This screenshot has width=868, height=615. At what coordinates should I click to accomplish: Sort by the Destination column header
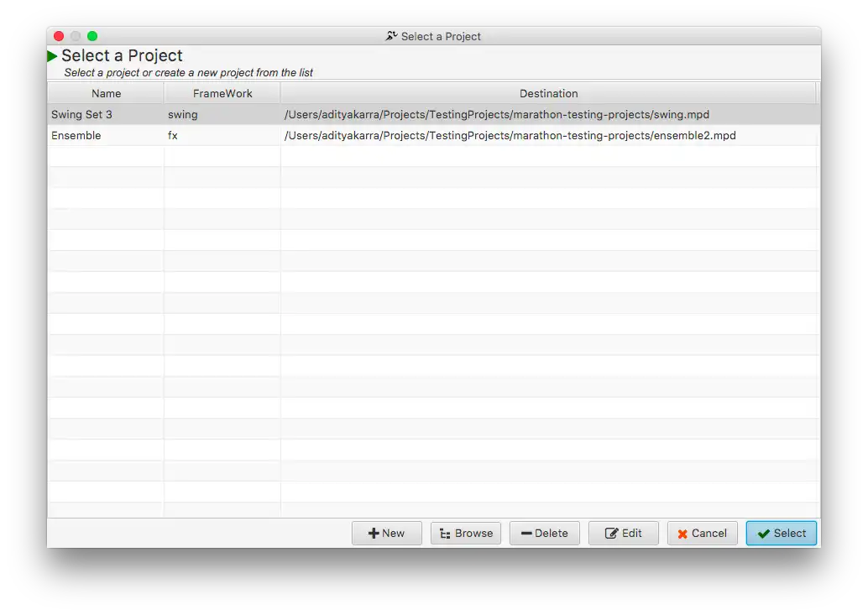coord(549,93)
